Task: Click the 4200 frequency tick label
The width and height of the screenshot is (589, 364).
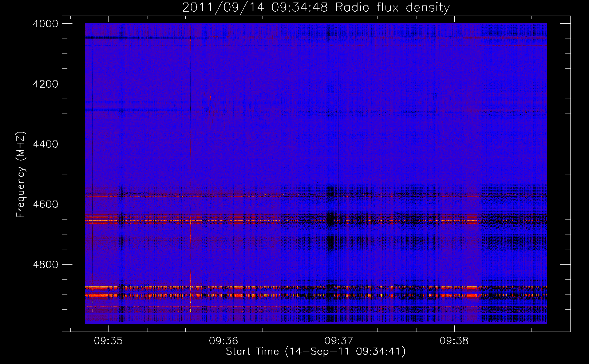Action: click(x=46, y=84)
